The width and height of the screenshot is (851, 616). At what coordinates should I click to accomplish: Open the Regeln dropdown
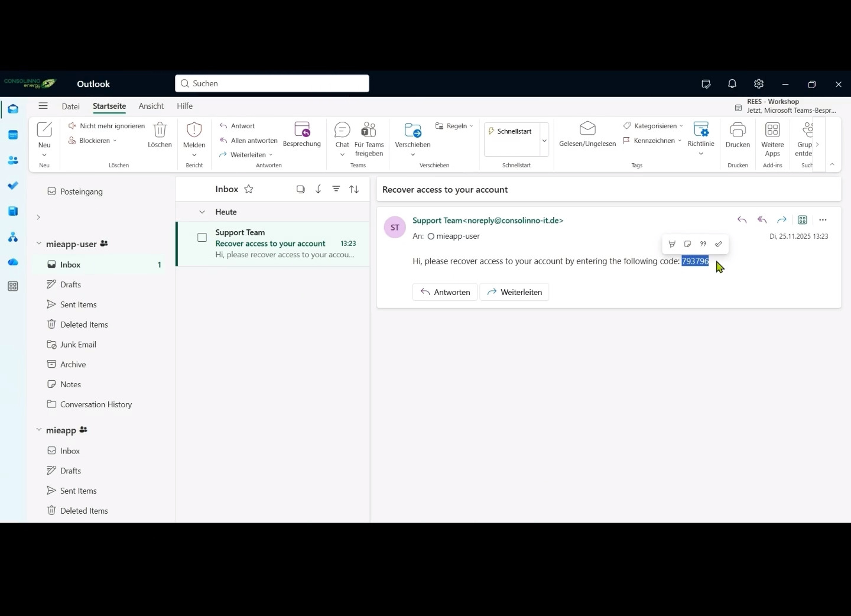click(471, 126)
